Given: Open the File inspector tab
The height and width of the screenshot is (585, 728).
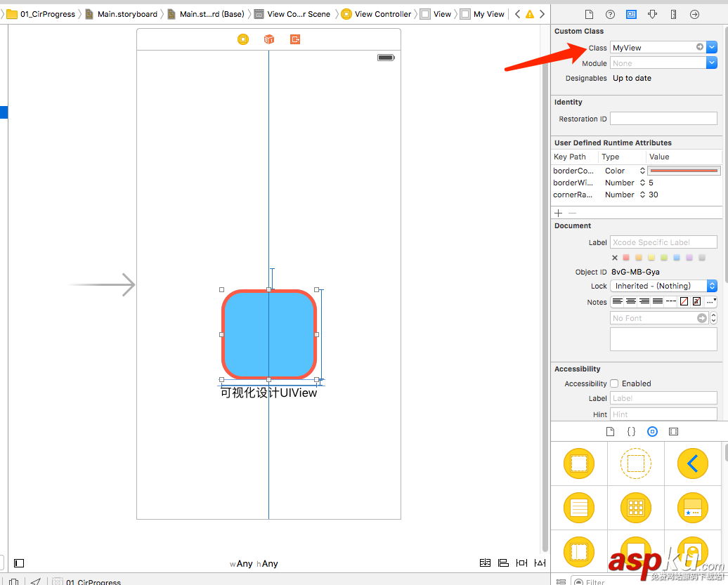Looking at the screenshot, I should click(589, 14).
